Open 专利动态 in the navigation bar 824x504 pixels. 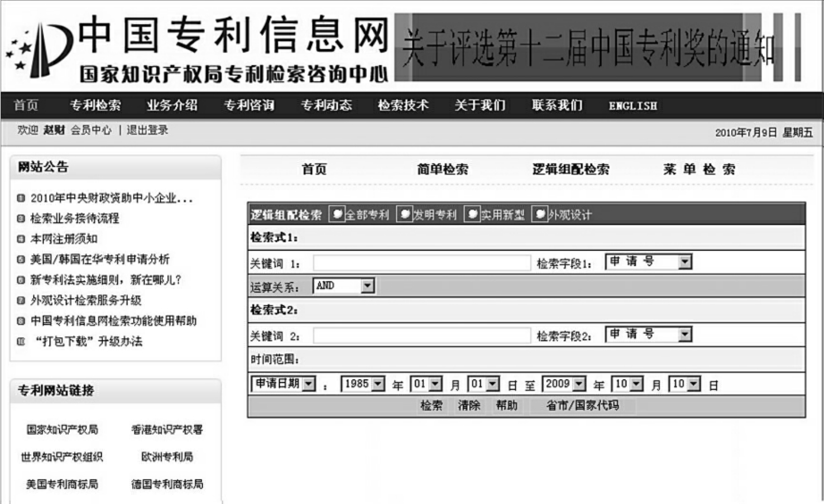coord(327,105)
